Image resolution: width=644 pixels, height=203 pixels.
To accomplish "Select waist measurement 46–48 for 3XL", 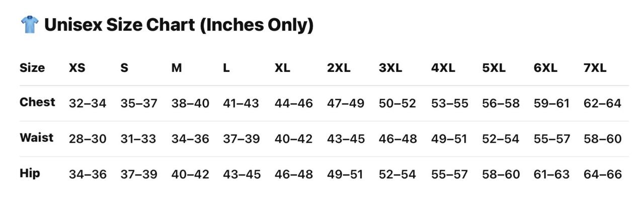I will point(397,139).
